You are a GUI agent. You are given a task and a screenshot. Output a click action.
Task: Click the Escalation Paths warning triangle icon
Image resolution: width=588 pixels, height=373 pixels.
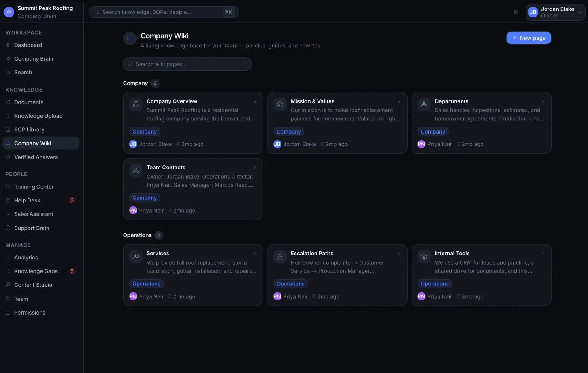click(x=280, y=257)
